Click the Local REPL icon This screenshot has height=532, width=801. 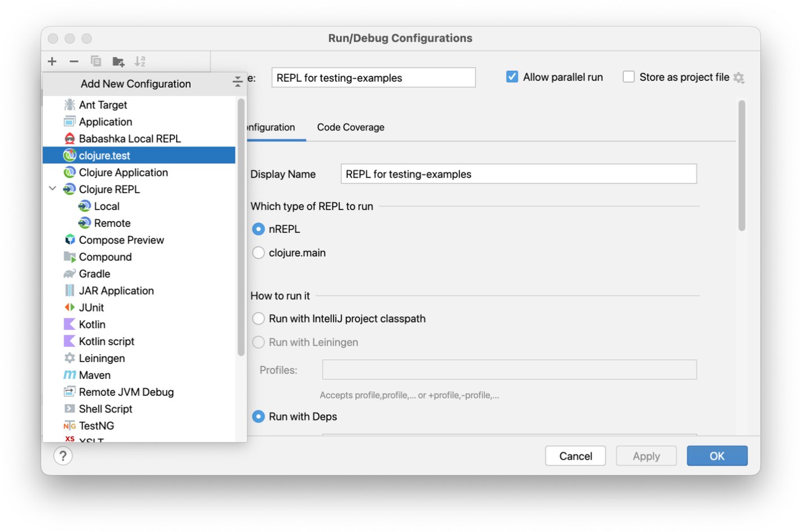84,206
